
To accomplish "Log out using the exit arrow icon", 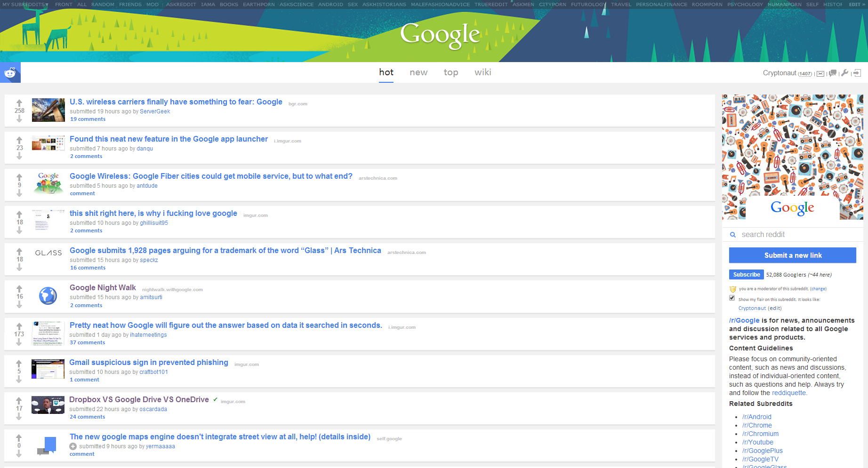I will pyautogui.click(x=857, y=73).
